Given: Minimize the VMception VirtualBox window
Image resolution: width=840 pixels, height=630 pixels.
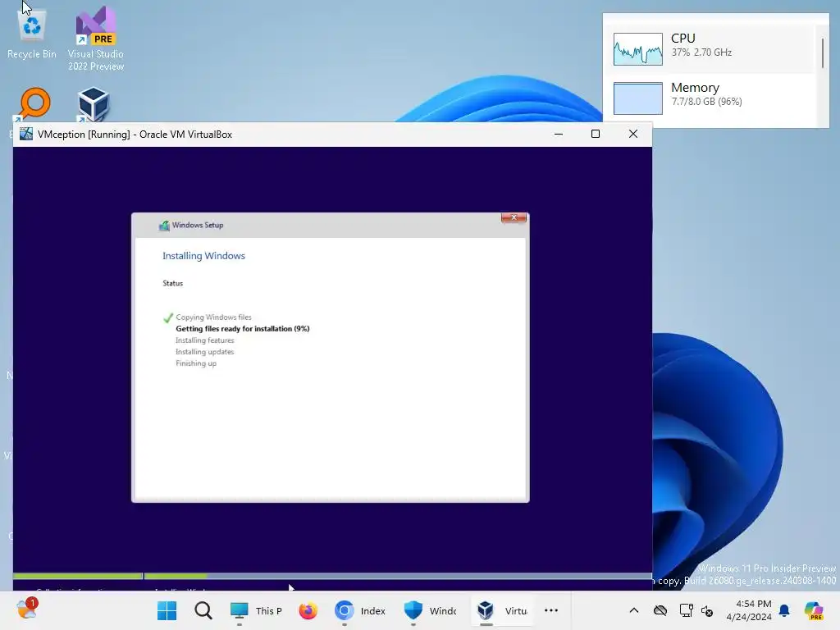Looking at the screenshot, I should tap(558, 134).
